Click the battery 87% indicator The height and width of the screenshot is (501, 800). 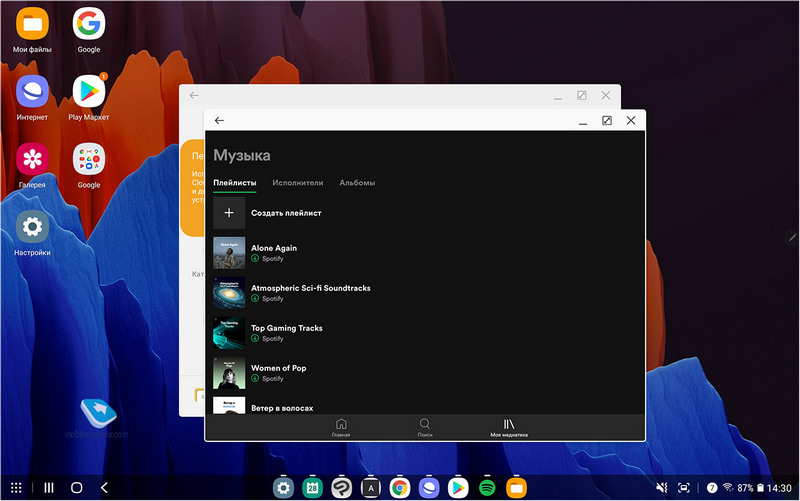pyautogui.click(x=750, y=488)
